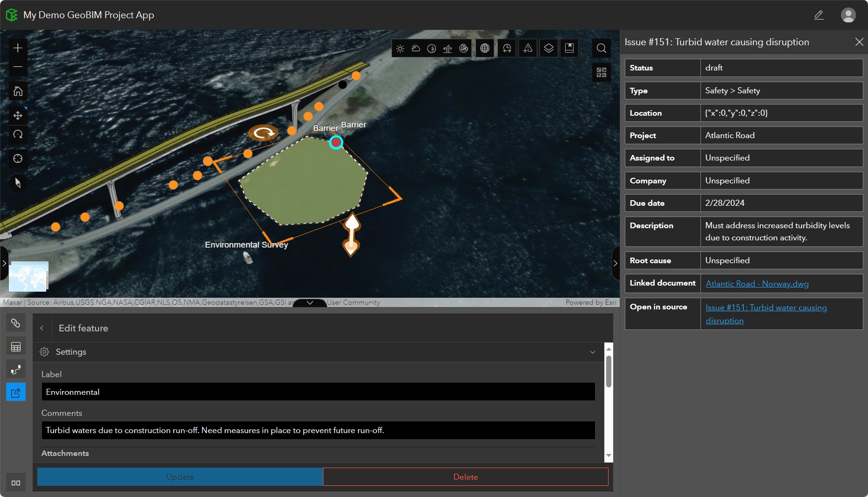The image size is (868, 497).
Task: Toggle the rotate navigation mode
Action: tap(18, 134)
